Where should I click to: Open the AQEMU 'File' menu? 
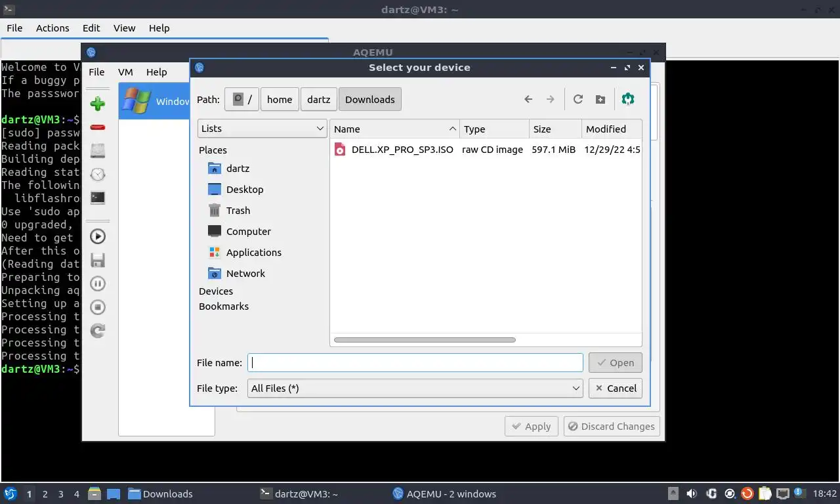point(96,72)
